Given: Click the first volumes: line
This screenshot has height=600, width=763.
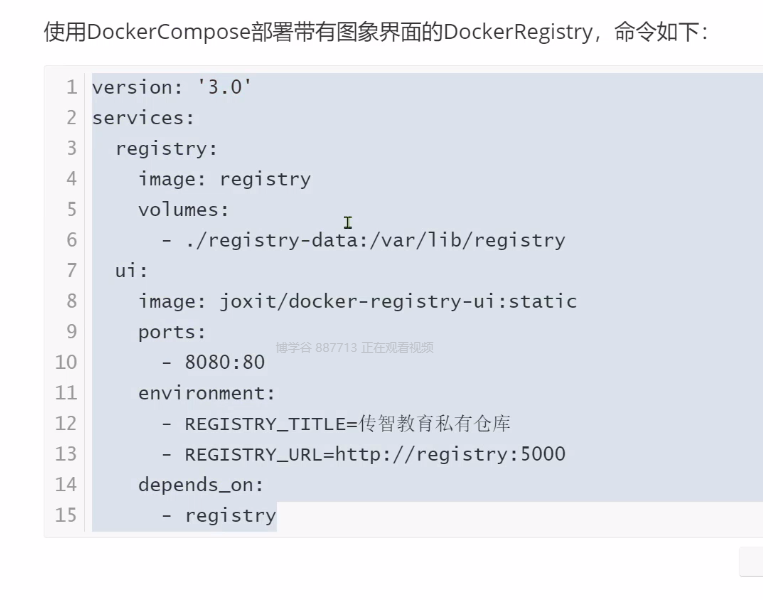Looking at the screenshot, I should pyautogui.click(x=184, y=210).
